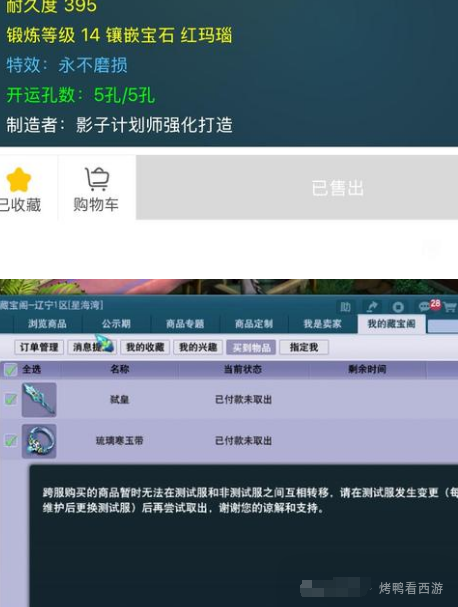Click the 我的收藏 button
Screen dimensions: 458x607
click(145, 347)
